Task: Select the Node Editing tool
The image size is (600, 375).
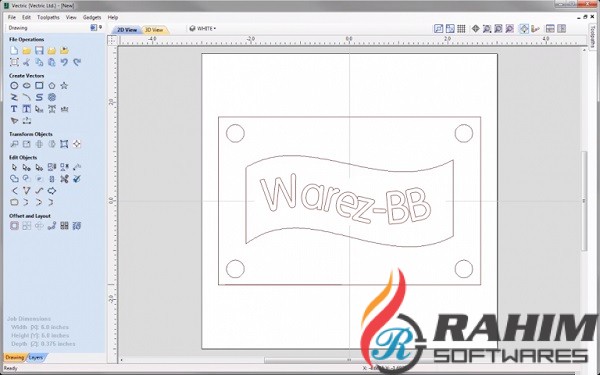Action: point(26,167)
